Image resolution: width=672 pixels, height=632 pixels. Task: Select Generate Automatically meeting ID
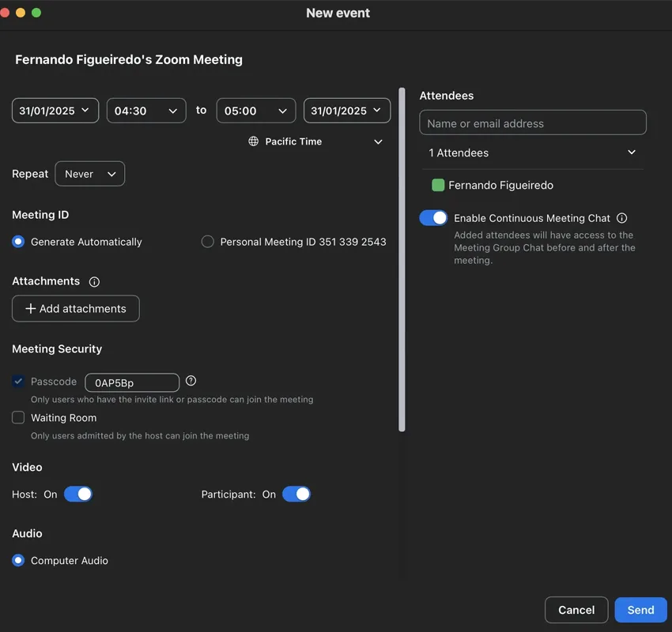click(18, 242)
